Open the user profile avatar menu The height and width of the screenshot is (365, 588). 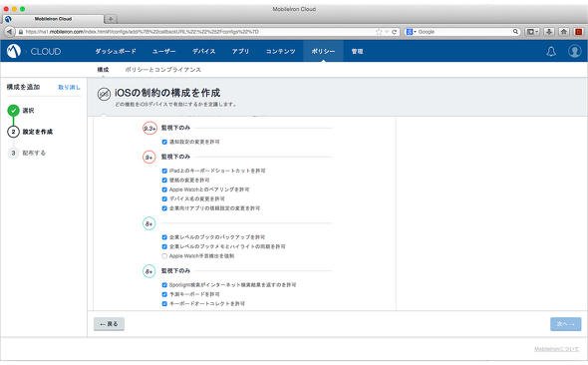[574, 51]
